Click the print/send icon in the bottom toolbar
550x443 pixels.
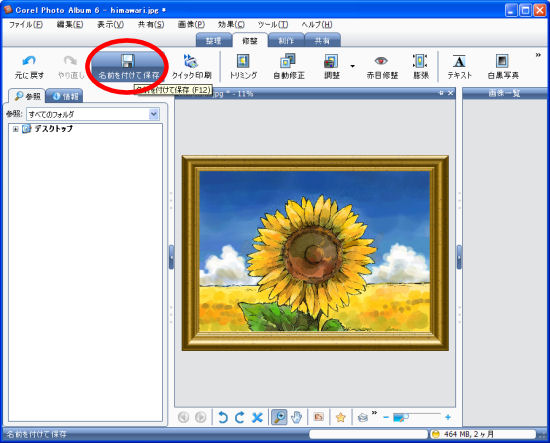(363, 417)
